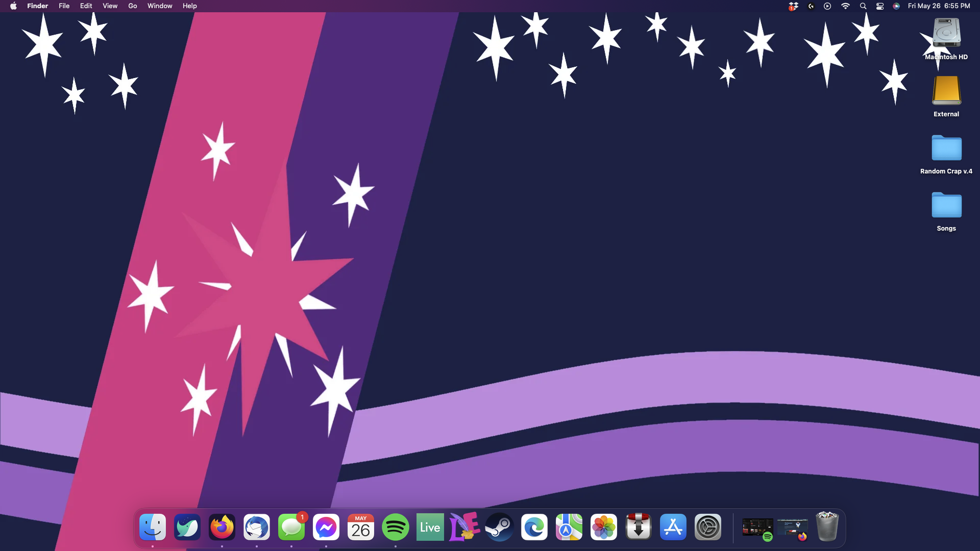Open Microsoft Edge browser icon

coord(534,527)
